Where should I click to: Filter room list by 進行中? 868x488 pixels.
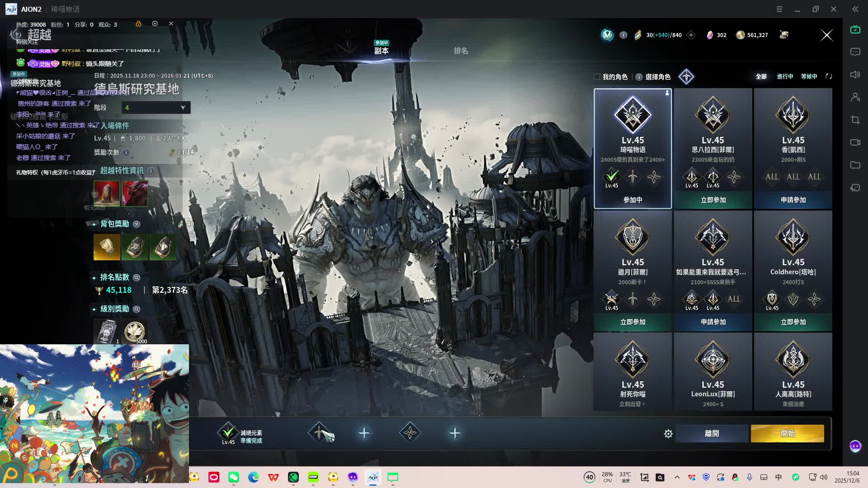tap(785, 76)
